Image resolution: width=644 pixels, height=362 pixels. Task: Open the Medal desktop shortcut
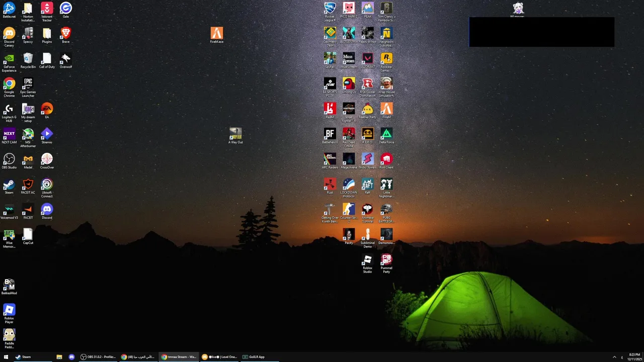[28, 161]
